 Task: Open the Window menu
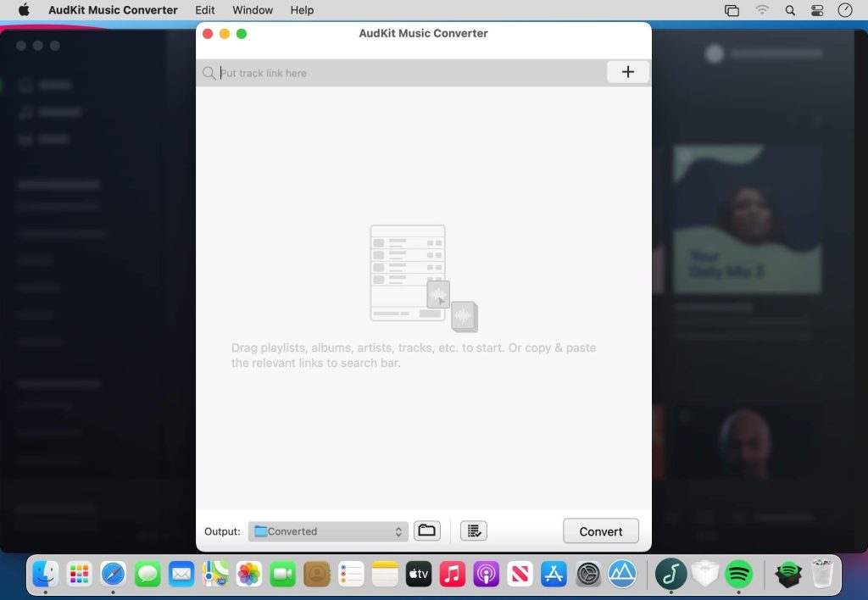[252, 10]
